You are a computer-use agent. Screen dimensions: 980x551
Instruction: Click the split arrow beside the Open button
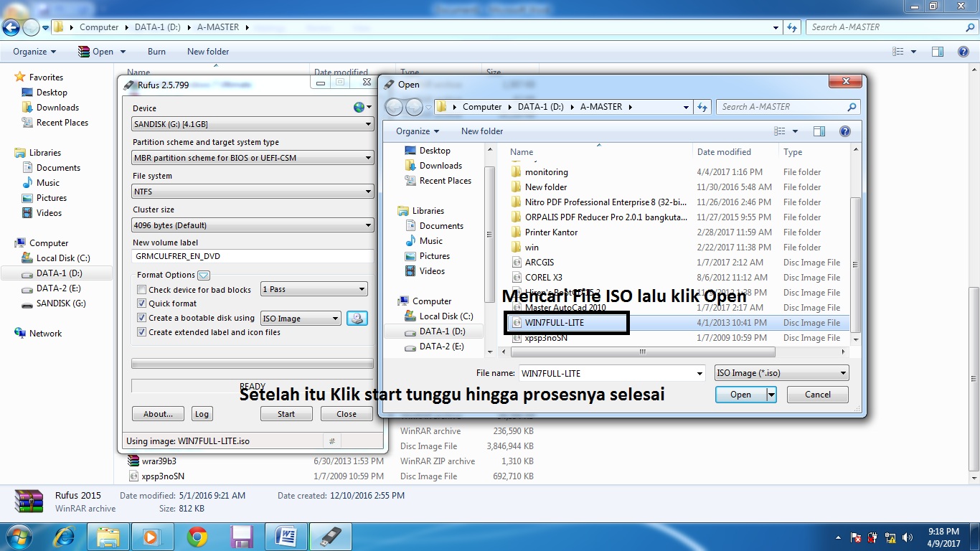[772, 395]
